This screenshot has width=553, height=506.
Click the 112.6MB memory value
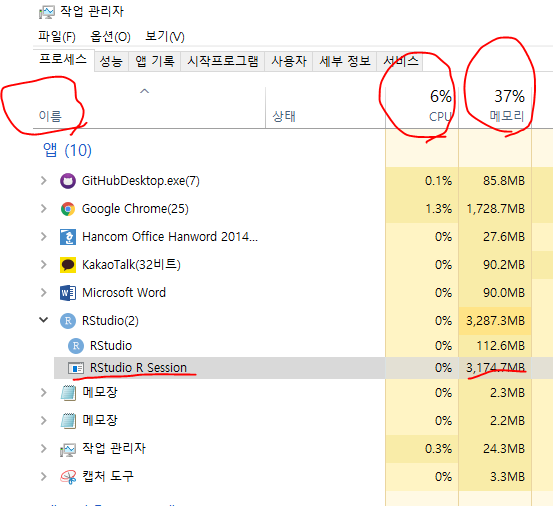pyautogui.click(x=501, y=346)
